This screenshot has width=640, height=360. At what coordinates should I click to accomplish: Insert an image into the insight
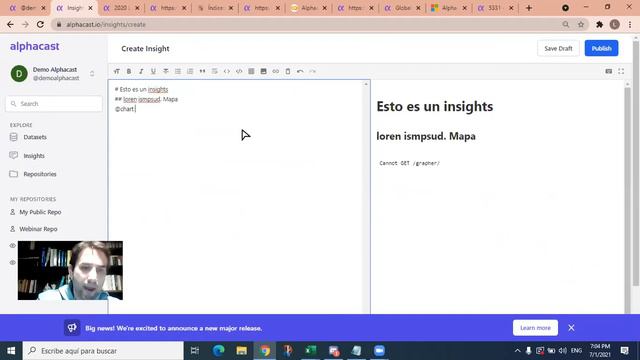[x=264, y=71]
